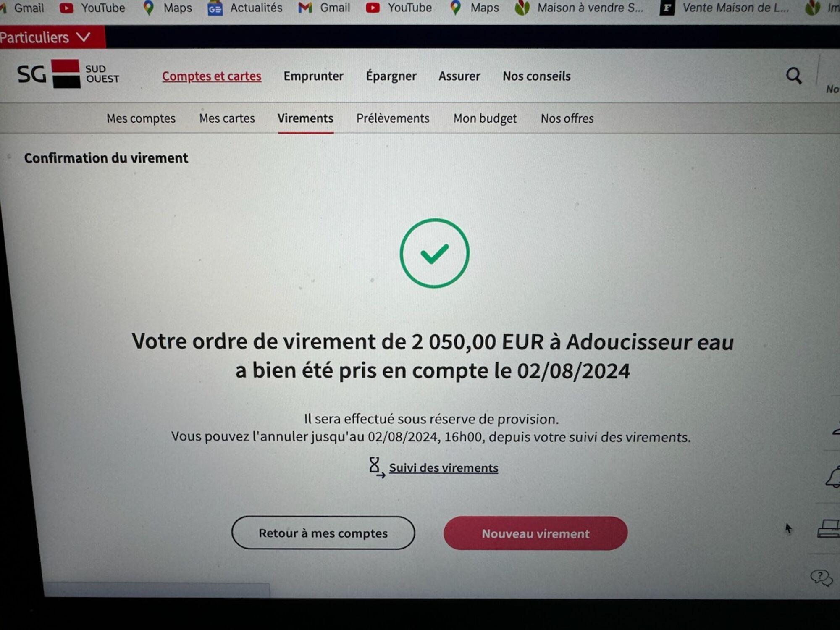Image resolution: width=840 pixels, height=630 pixels.
Task: Click Retour à mes comptes button
Action: [323, 533]
